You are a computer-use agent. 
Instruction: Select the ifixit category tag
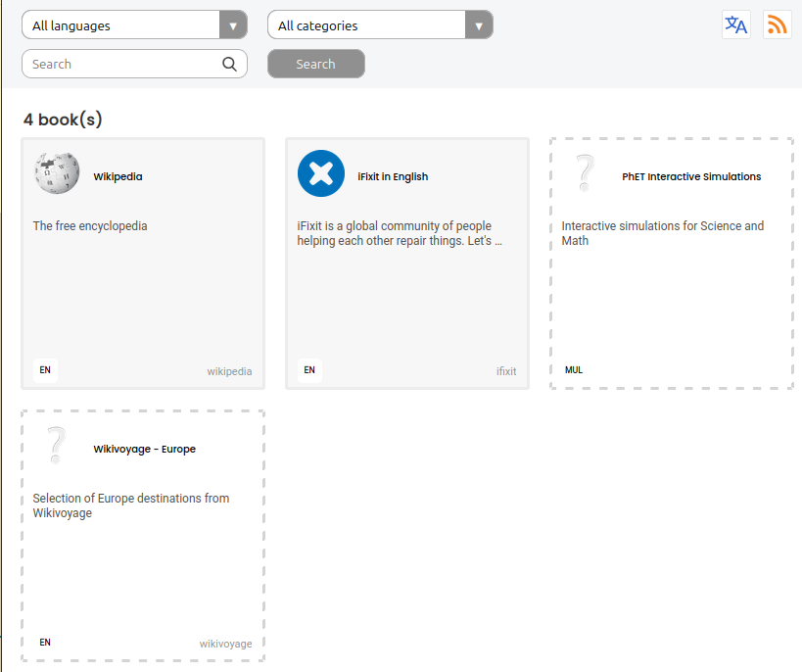tap(506, 371)
